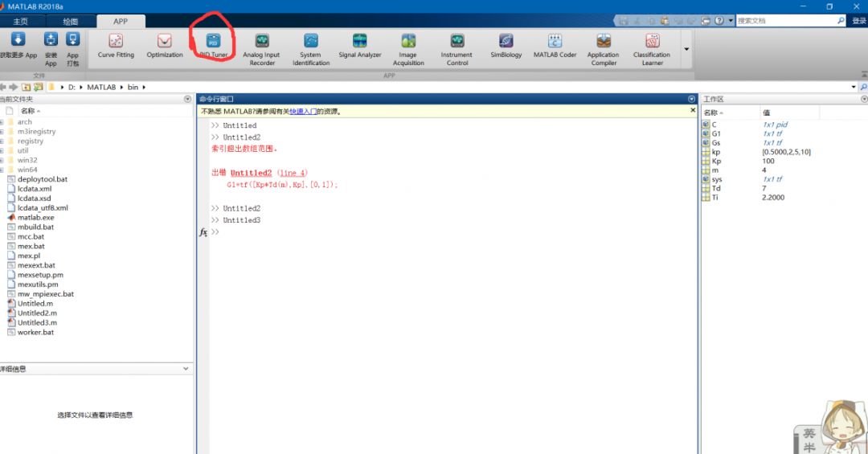Screen dimensions: 868x454
Task: Launch the SimBiology app
Action: click(506, 46)
